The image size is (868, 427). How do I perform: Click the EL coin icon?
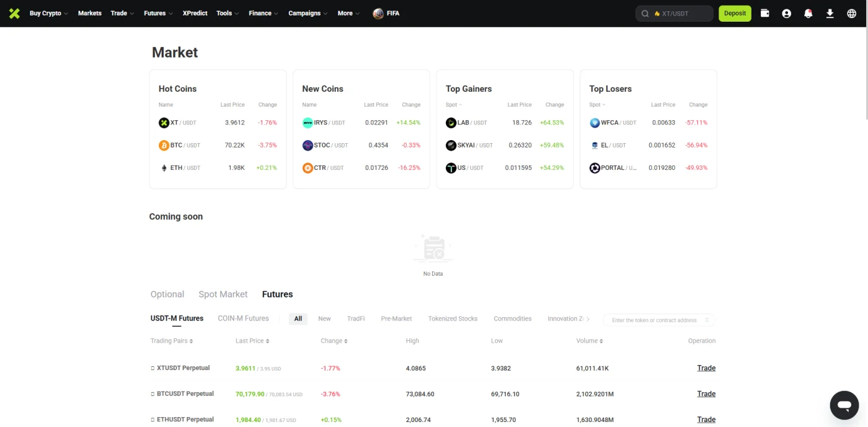click(x=595, y=145)
